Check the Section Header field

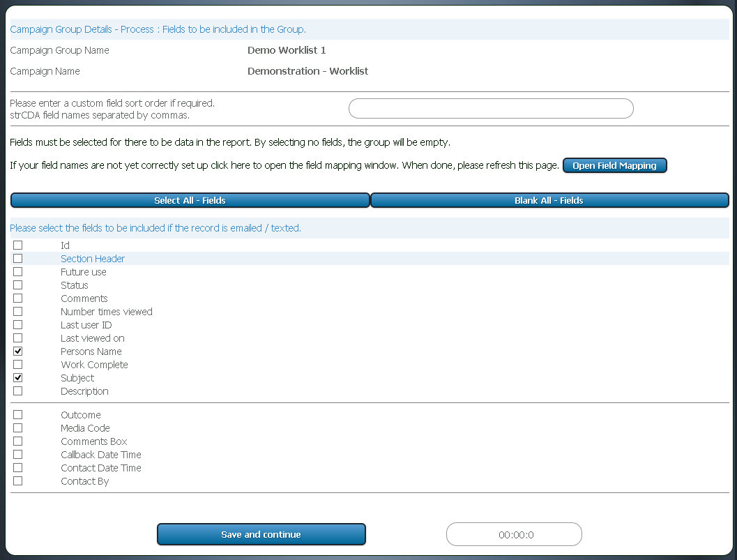[x=17, y=258]
